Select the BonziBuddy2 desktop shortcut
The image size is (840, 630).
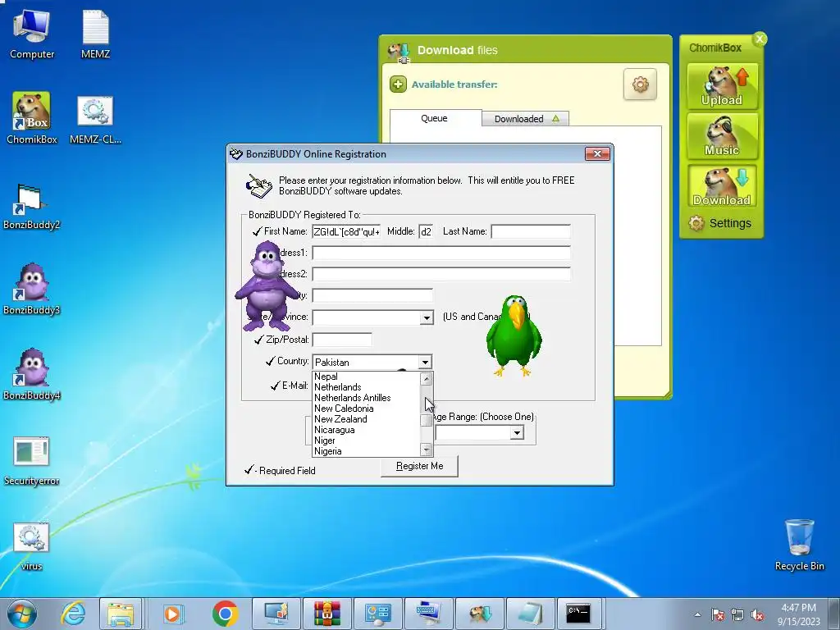[x=32, y=206]
